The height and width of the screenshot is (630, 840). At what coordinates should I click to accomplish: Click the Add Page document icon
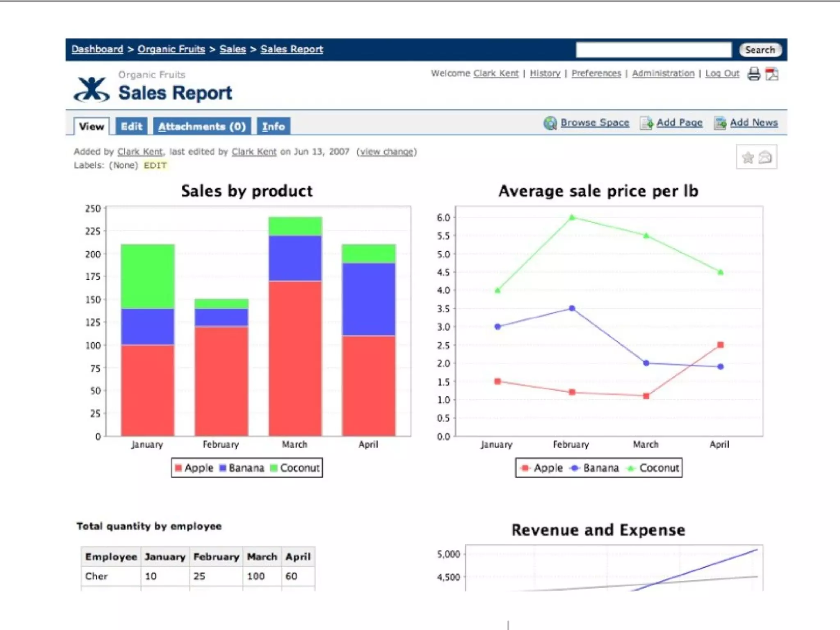646,123
